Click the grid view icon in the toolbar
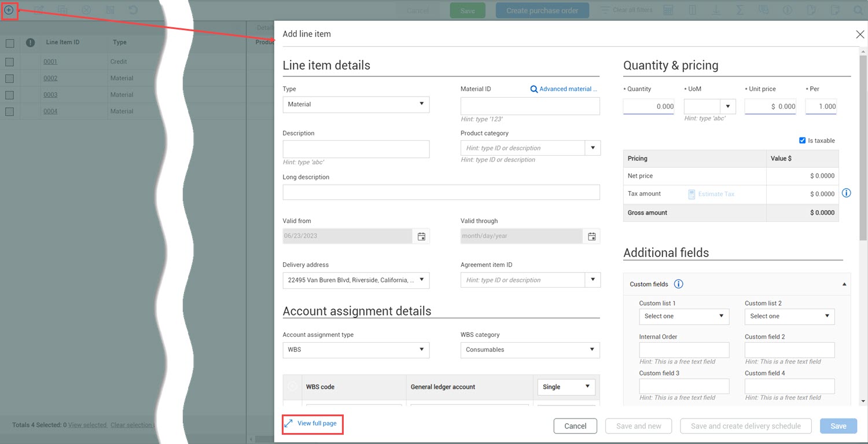The height and width of the screenshot is (444, 868). click(668, 10)
